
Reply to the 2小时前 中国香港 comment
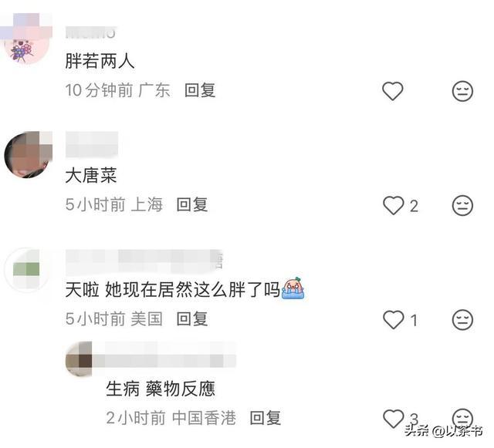[x=266, y=418]
